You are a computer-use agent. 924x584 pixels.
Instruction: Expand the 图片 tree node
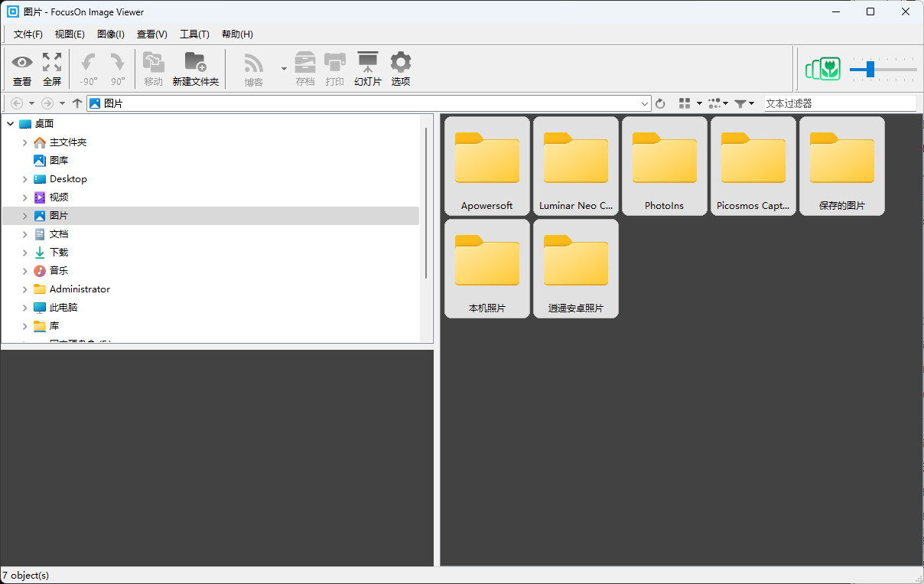(x=24, y=216)
